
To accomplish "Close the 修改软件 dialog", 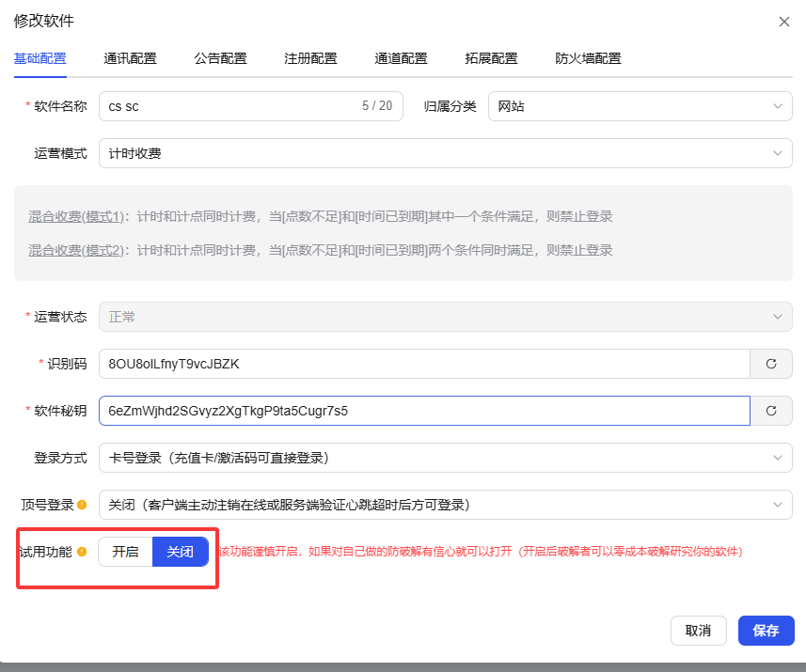I will pyautogui.click(x=783, y=22).
